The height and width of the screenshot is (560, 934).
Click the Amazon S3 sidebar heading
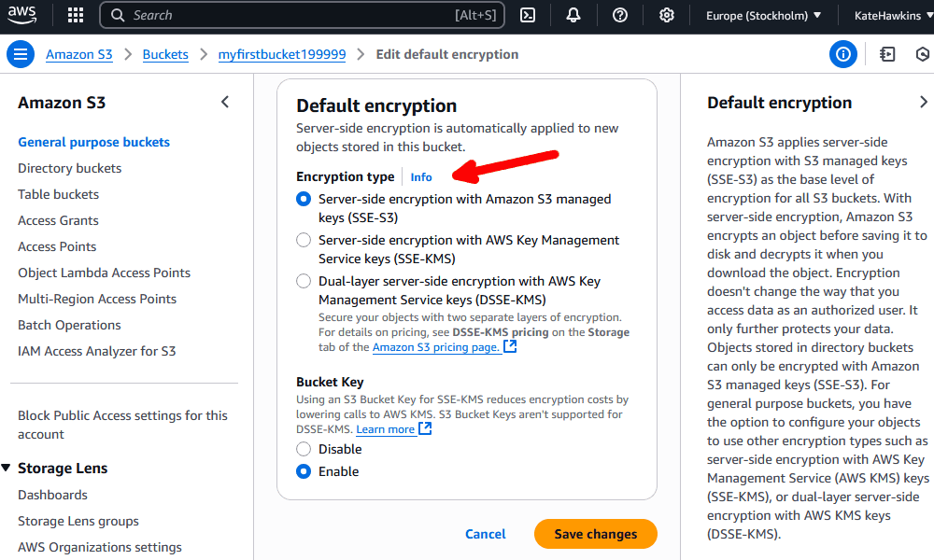(62, 103)
